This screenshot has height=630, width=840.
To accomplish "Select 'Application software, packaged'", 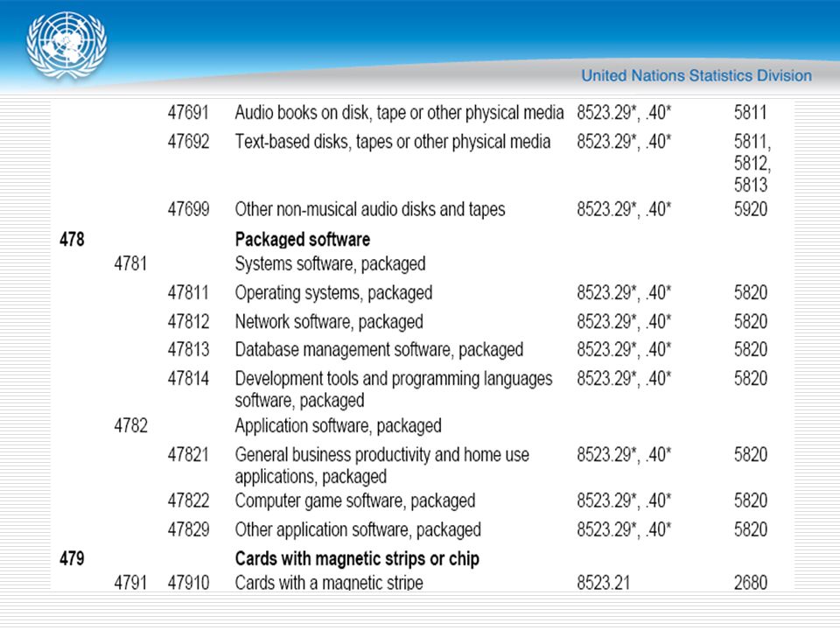I will click(x=338, y=425).
